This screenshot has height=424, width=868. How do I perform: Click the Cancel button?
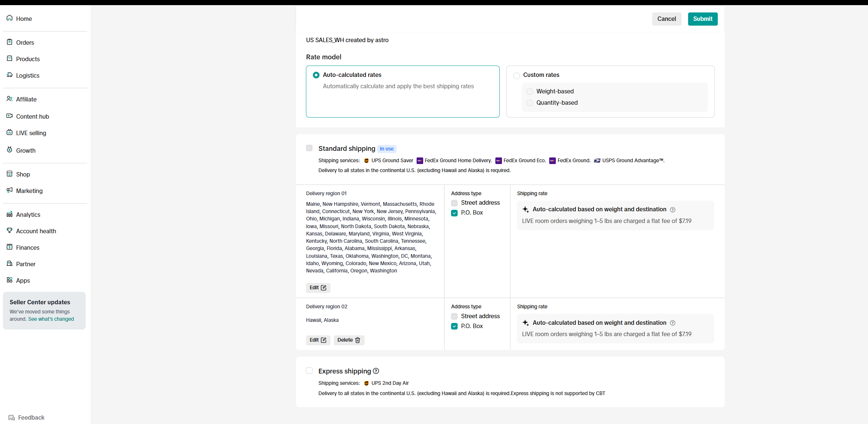tap(666, 19)
